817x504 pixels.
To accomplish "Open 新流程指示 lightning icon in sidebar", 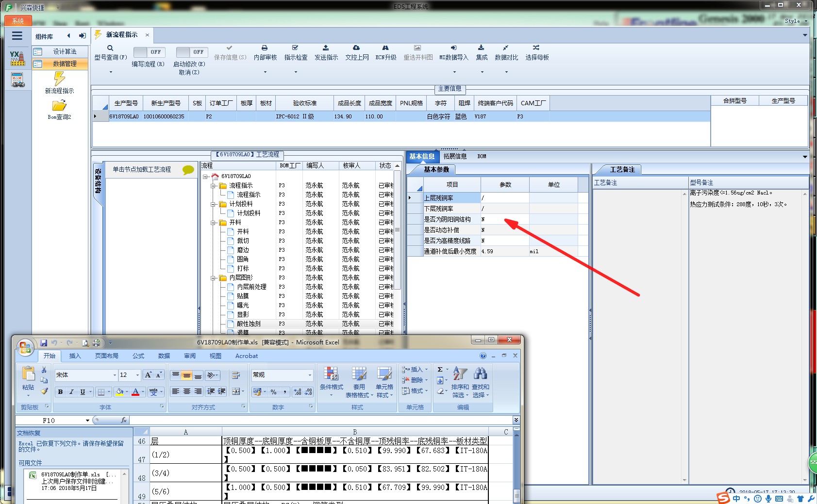I will click(59, 79).
